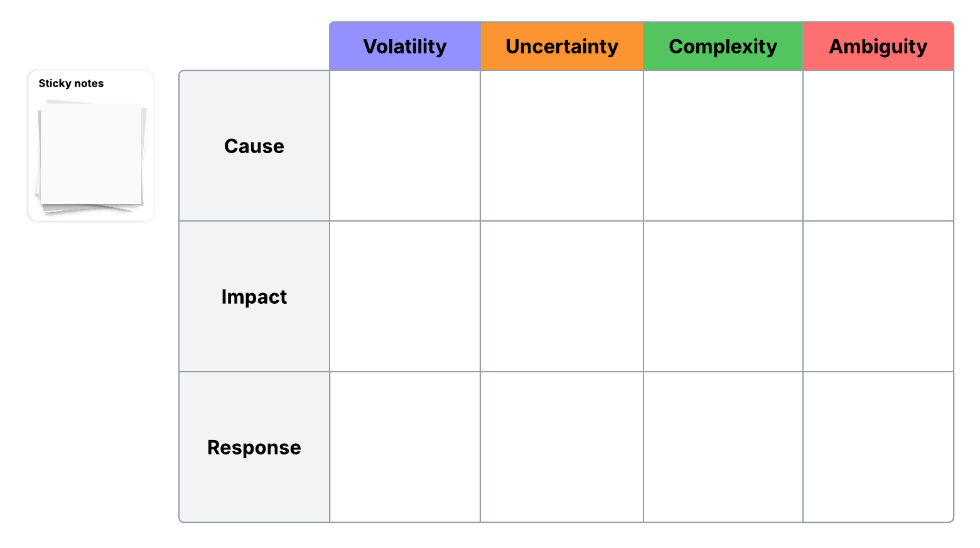Select the Response row label
Viewport: 980px width, 548px height.
pos(254,447)
